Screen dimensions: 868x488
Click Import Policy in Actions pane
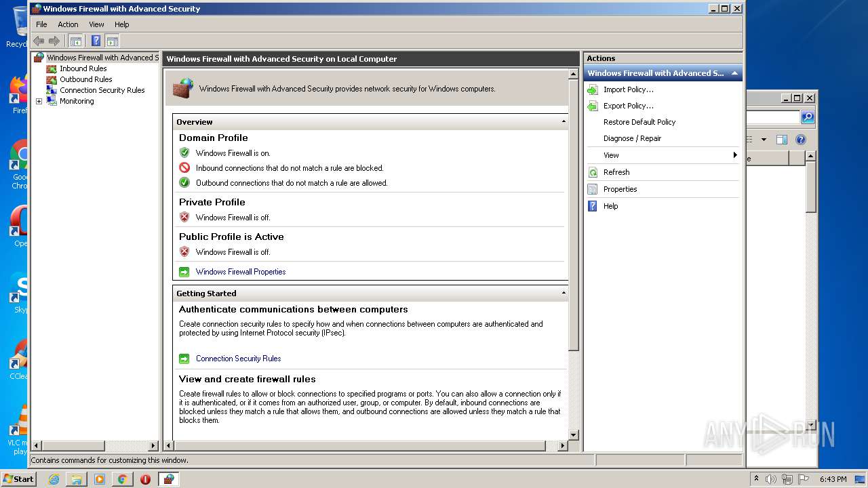(x=629, y=89)
